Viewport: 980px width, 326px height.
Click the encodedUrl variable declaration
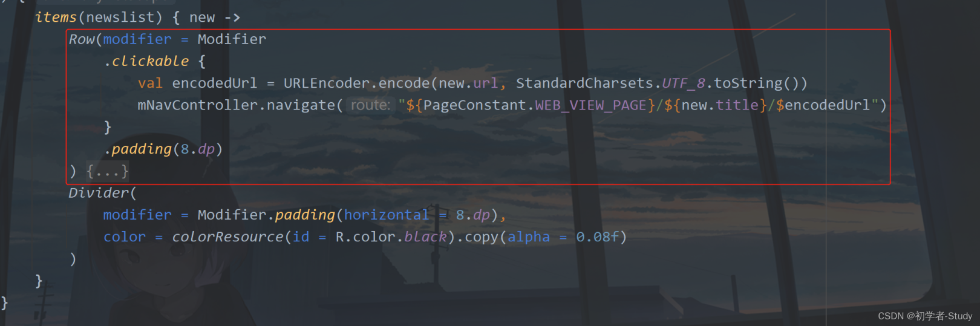click(x=214, y=83)
